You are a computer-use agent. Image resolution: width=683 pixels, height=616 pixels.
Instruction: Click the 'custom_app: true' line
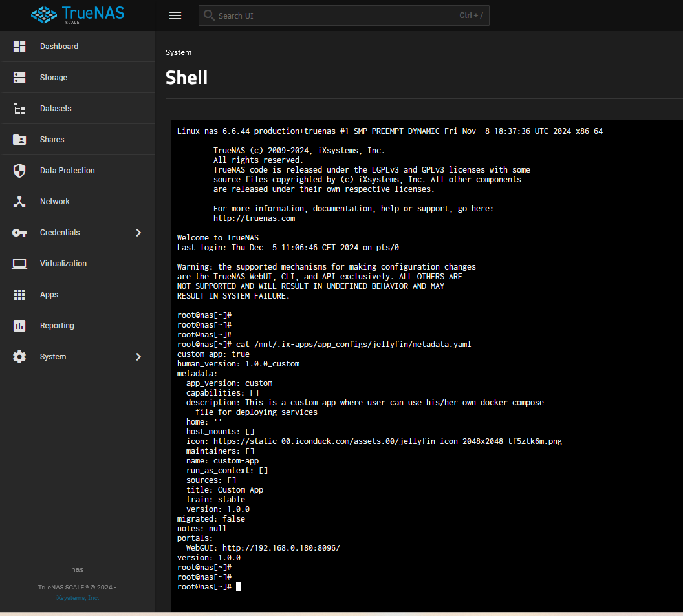[213, 354]
